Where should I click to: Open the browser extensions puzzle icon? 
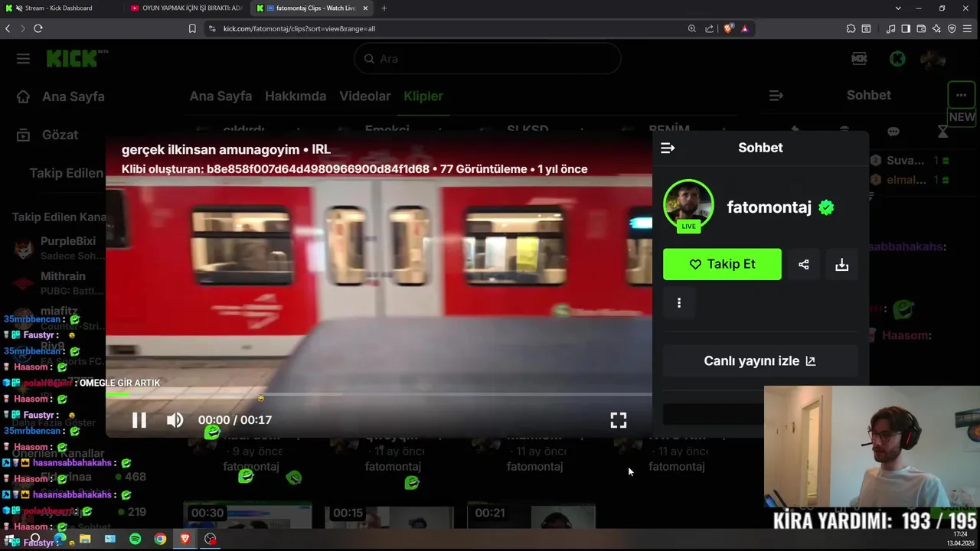(x=851, y=28)
